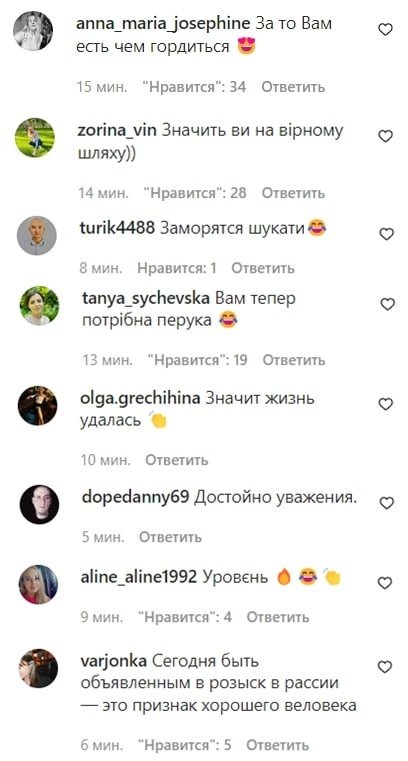The image size is (408, 761).
Task: Tap the heart next to zorina_vin's comment
Action: [385, 136]
